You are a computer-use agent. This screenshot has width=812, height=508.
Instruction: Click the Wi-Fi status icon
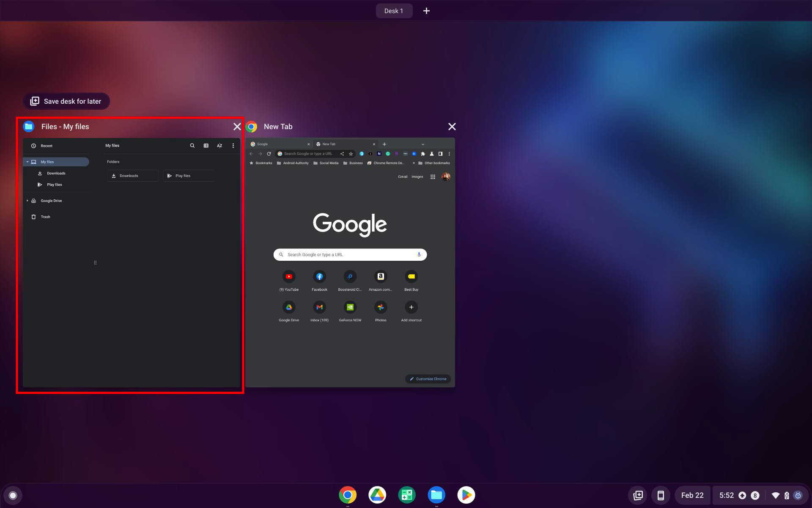click(x=775, y=495)
